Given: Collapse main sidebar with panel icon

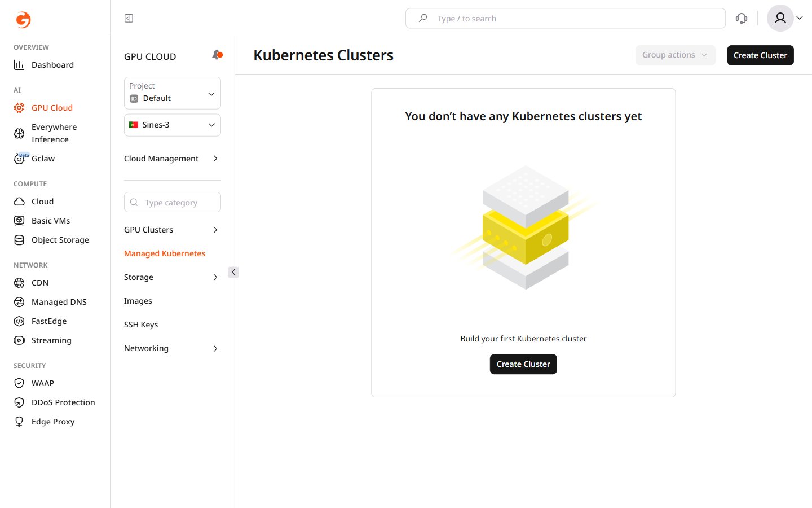Looking at the screenshot, I should 129,19.
